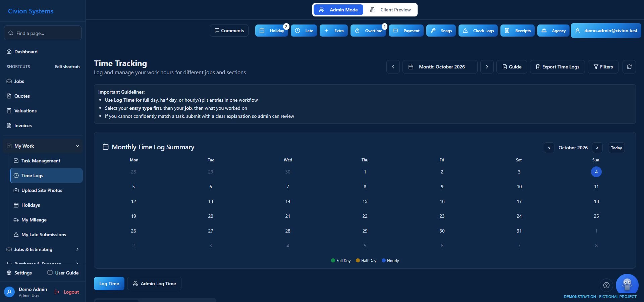Click the Logout link
This screenshot has height=302, width=644.
point(67,292)
